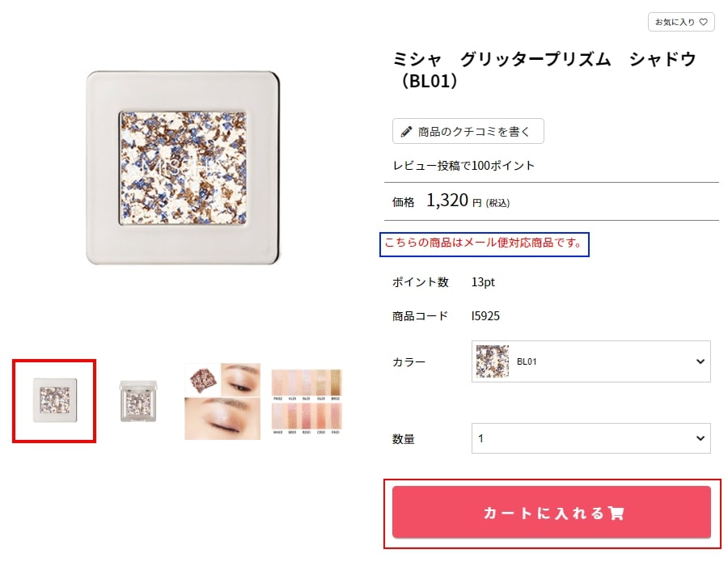Click the BL01 color swatch in the dropdown
728x562 pixels.
[x=492, y=361]
